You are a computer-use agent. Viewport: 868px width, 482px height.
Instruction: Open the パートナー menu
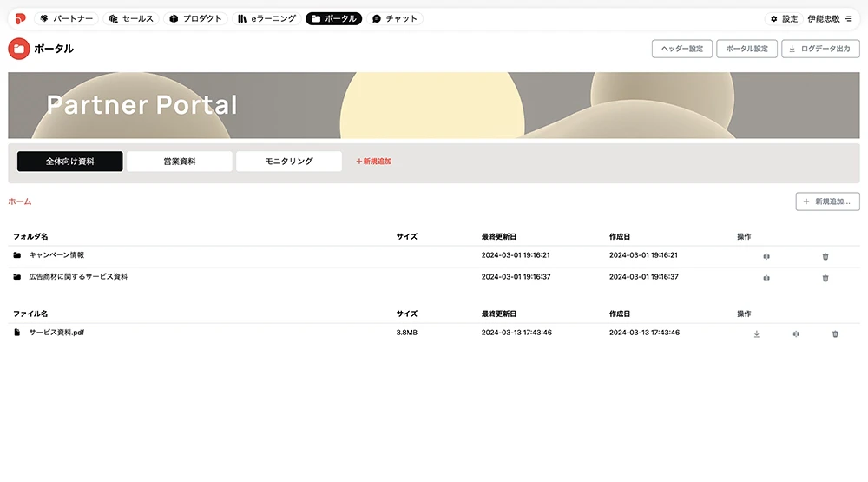[67, 18]
